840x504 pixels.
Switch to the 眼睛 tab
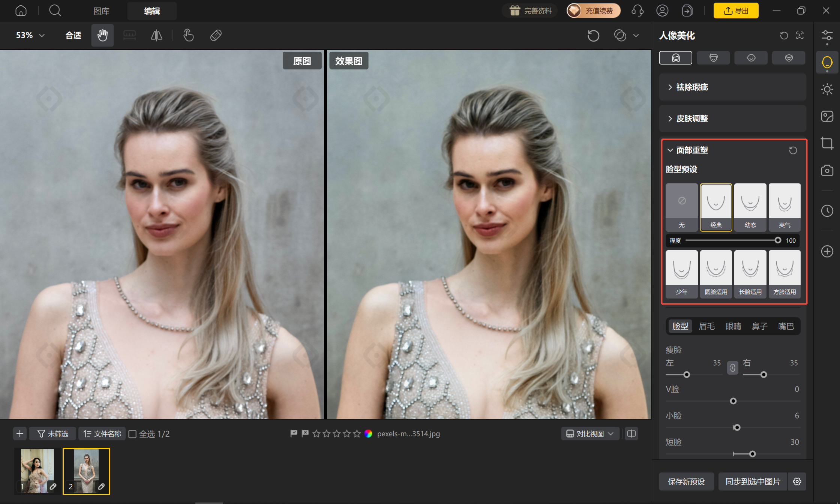733,326
